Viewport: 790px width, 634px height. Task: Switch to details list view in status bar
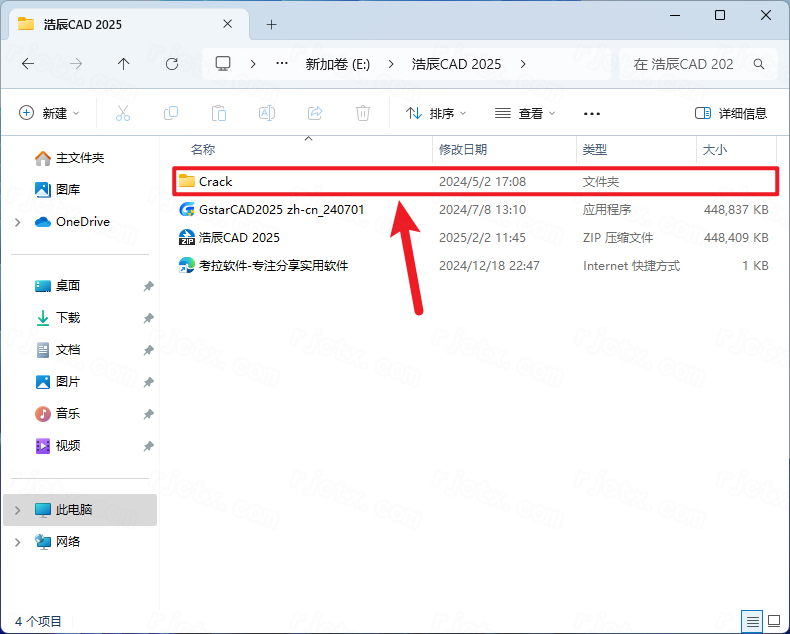pyautogui.click(x=751, y=621)
